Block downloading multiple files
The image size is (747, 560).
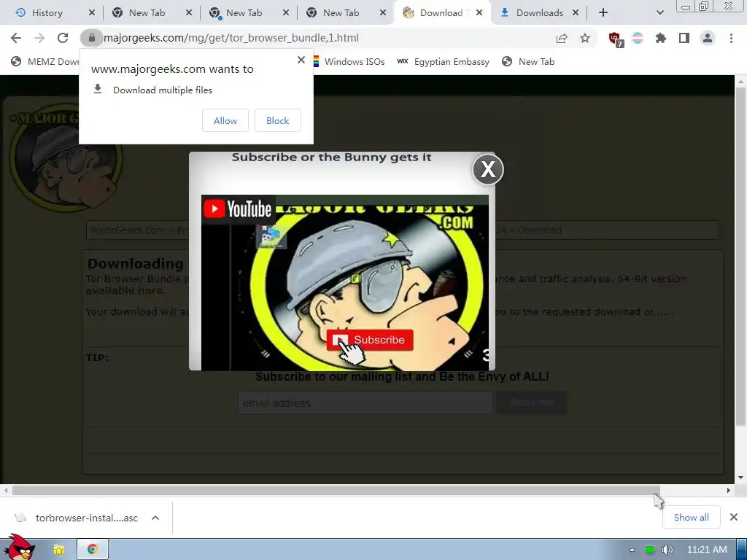point(278,120)
